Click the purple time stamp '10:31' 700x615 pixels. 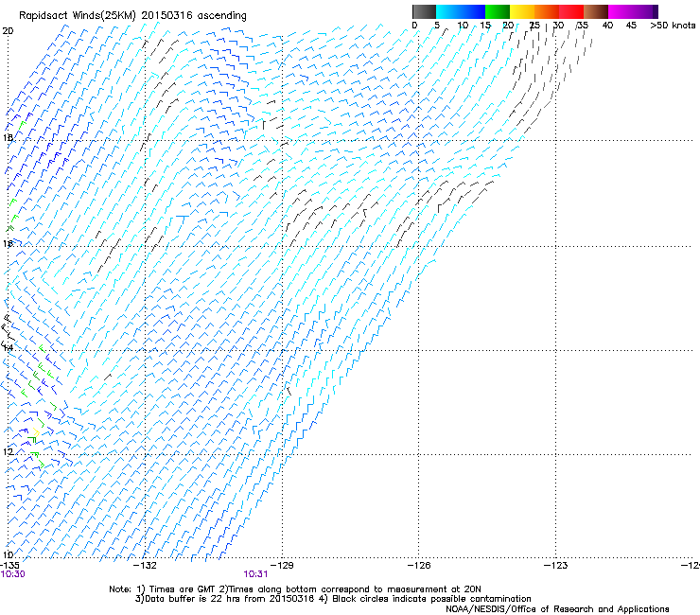tap(255, 574)
